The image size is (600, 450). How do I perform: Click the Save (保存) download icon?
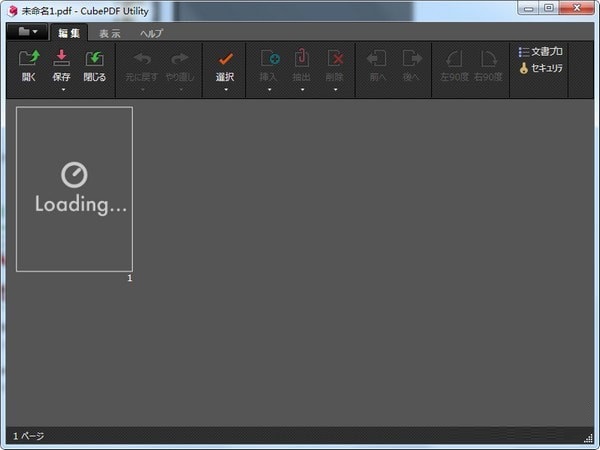61,58
